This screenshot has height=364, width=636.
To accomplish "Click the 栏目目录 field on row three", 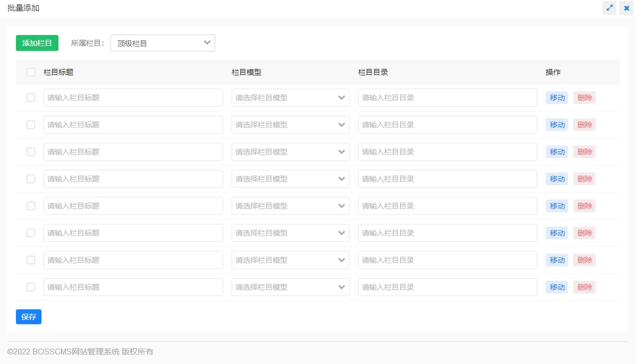I will (447, 151).
